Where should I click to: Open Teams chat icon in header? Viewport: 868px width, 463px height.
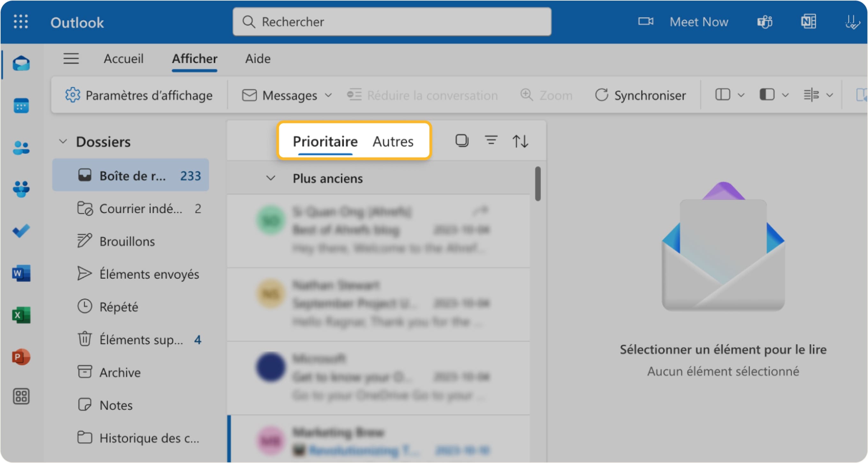click(765, 22)
